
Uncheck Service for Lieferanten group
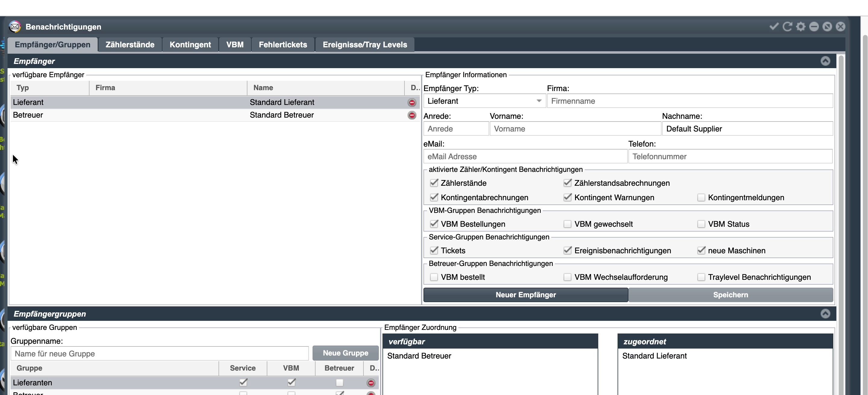tap(243, 383)
